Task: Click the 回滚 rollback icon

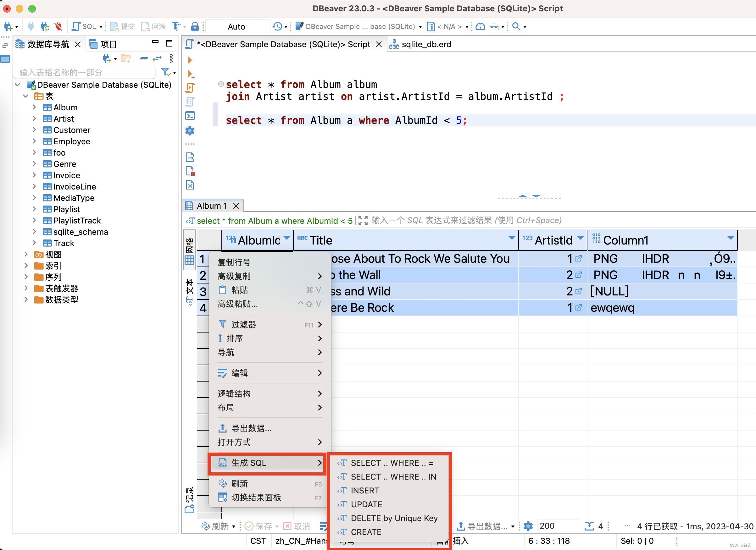Action: coord(145,26)
